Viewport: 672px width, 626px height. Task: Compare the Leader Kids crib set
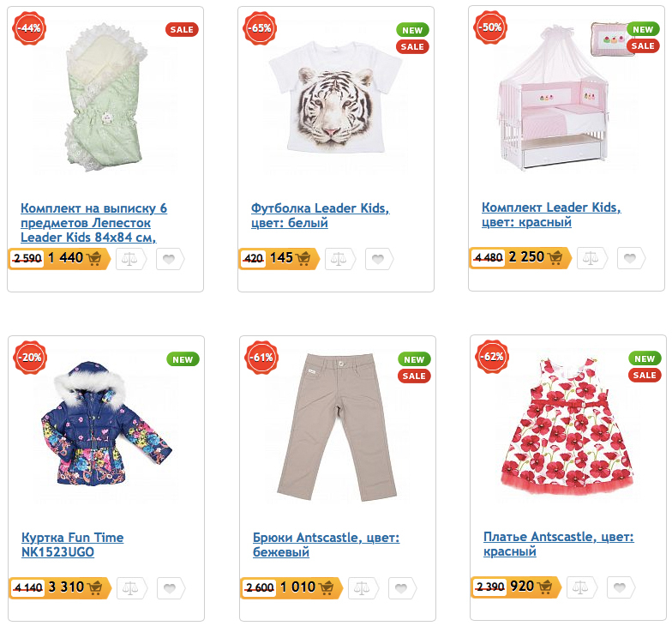click(590, 258)
